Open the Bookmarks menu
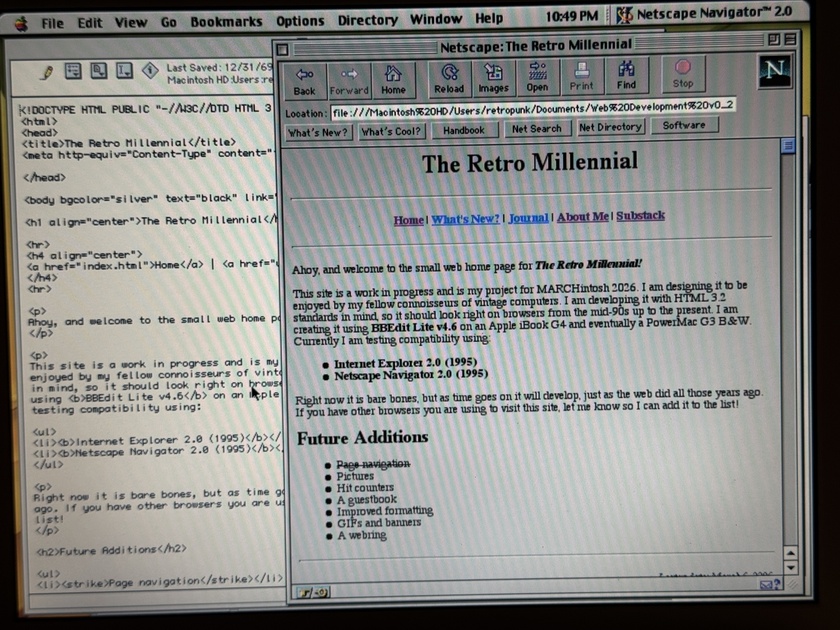 (226, 20)
